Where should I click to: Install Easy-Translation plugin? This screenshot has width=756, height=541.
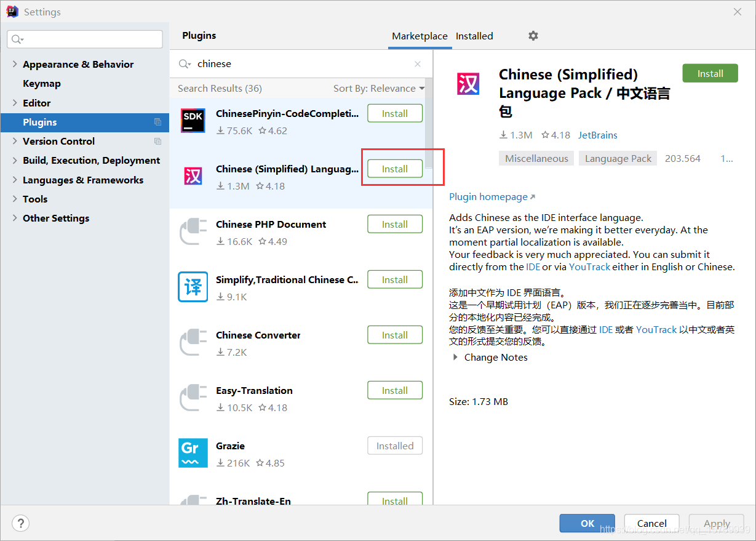[x=395, y=390]
